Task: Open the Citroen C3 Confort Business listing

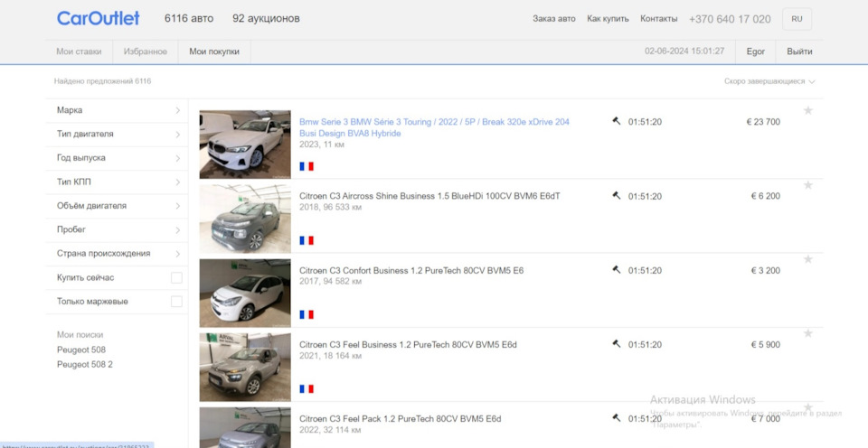Action: coord(411,270)
